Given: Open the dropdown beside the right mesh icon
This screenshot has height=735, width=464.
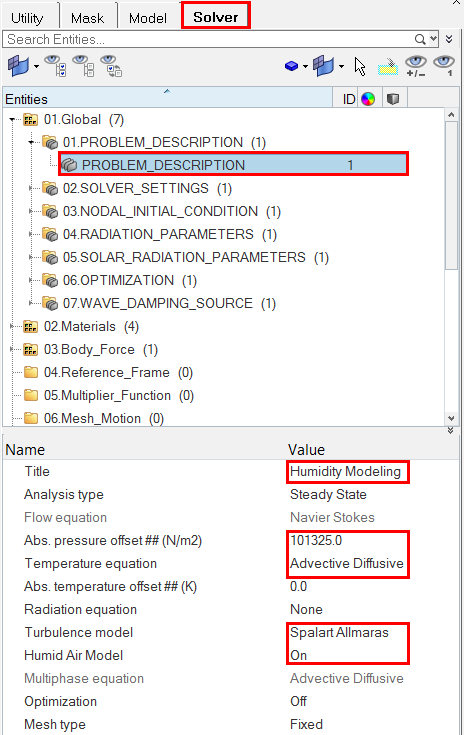Looking at the screenshot, I should point(341,67).
